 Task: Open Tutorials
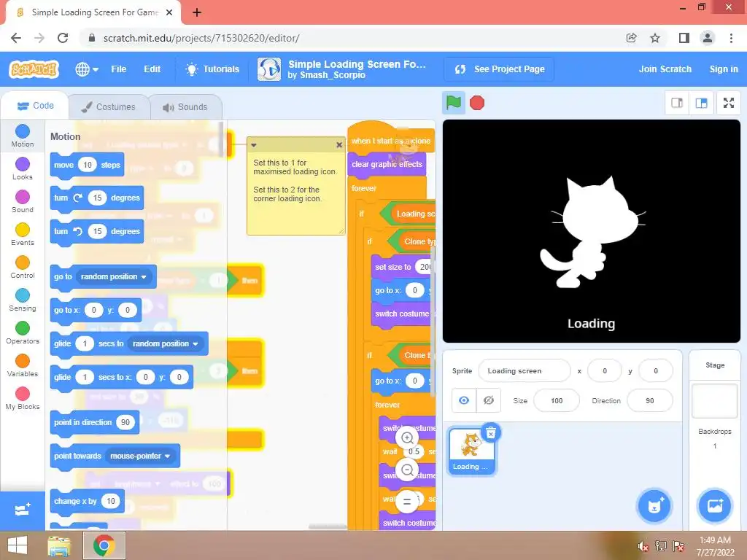(212, 69)
